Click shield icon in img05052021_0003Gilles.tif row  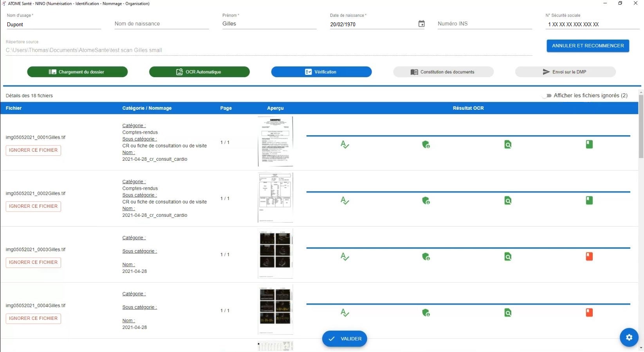426,257
